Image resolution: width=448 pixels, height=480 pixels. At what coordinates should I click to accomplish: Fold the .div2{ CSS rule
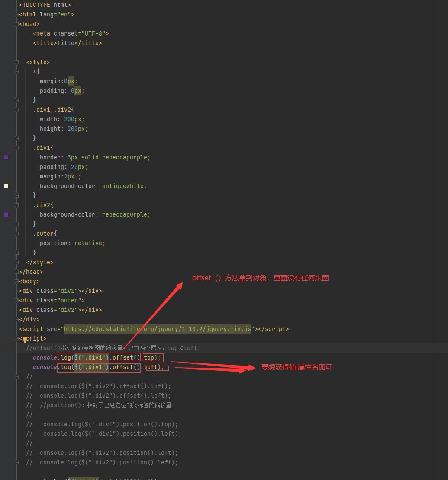[x=16, y=205]
